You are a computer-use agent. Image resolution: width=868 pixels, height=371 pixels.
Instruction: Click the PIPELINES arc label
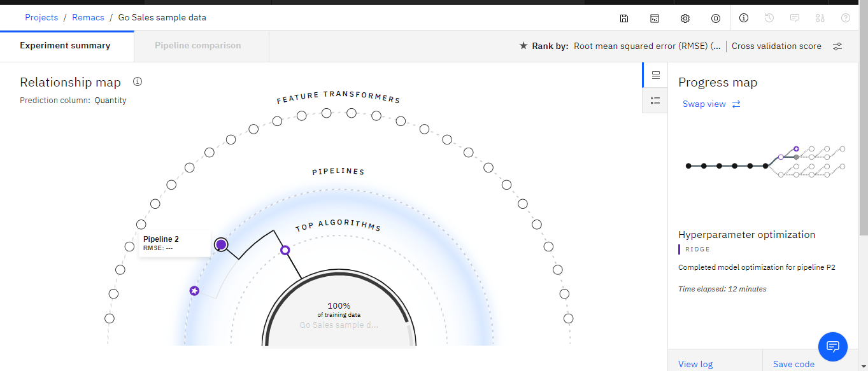338,172
